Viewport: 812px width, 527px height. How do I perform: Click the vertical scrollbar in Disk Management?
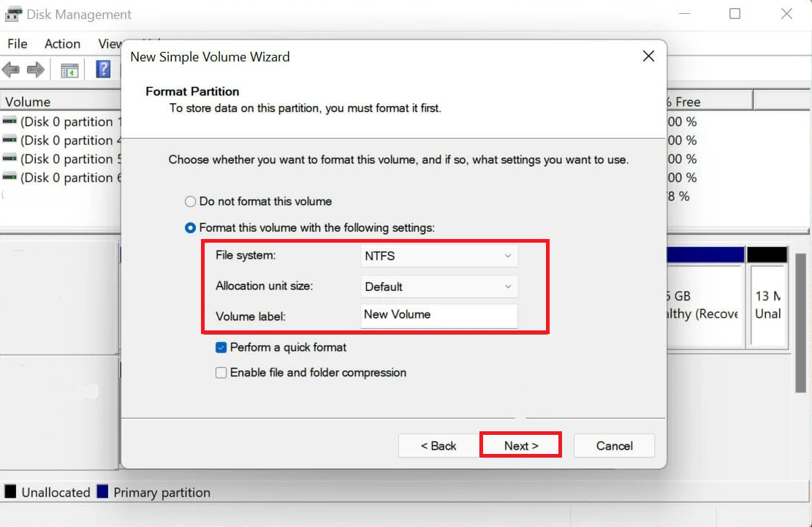800,322
